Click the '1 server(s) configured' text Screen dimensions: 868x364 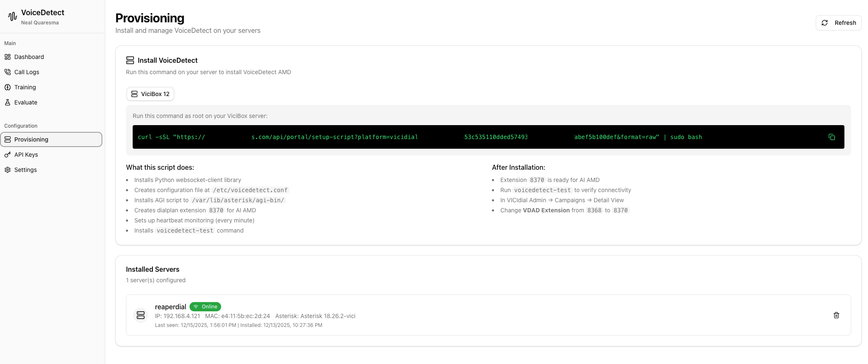(x=156, y=280)
